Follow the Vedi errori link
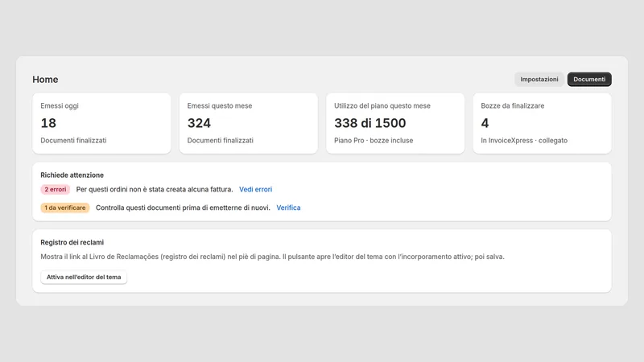The image size is (644, 362). click(x=255, y=189)
